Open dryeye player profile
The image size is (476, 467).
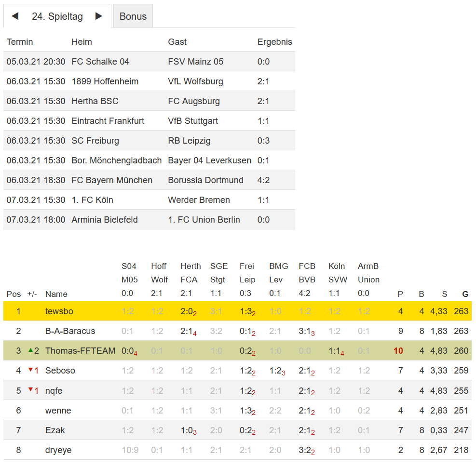click(58, 450)
